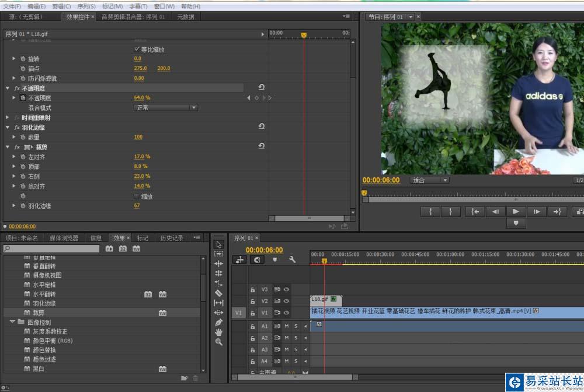Open the 编辑(E) menu
The width and height of the screenshot is (584, 392).
(36, 6)
